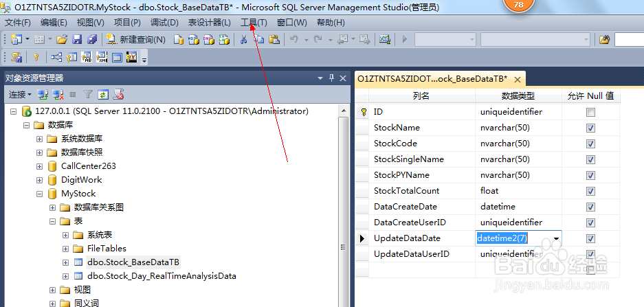Screen dimensions: 644x307
Task: Click the Connect Object Explorer icon
Action: click(x=43, y=95)
